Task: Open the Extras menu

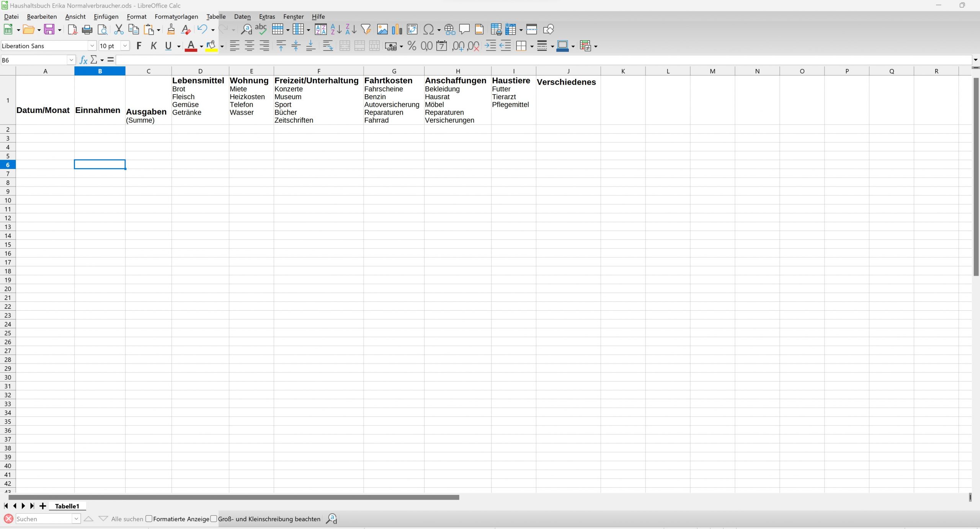Action: (x=267, y=16)
